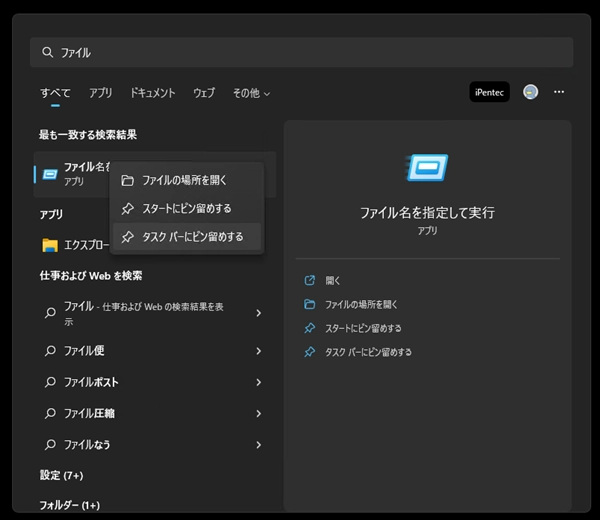Click the Explorer folder icon
This screenshot has height=520, width=600.
click(x=50, y=245)
